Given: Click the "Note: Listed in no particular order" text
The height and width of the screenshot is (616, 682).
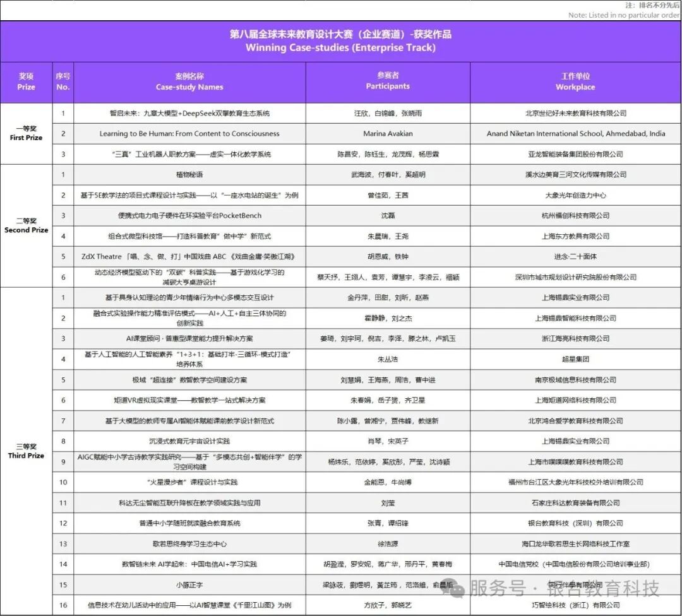Looking at the screenshot, I should coord(623,15).
